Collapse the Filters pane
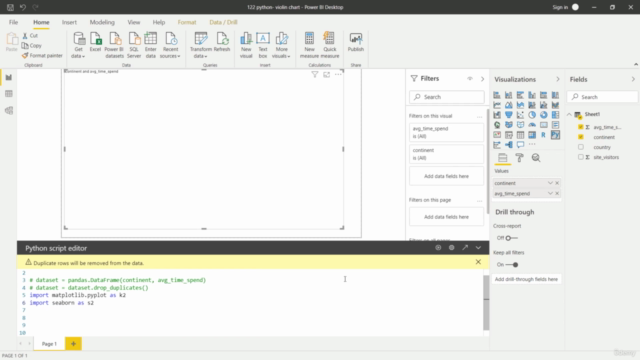The width and height of the screenshot is (640, 360). (x=482, y=78)
